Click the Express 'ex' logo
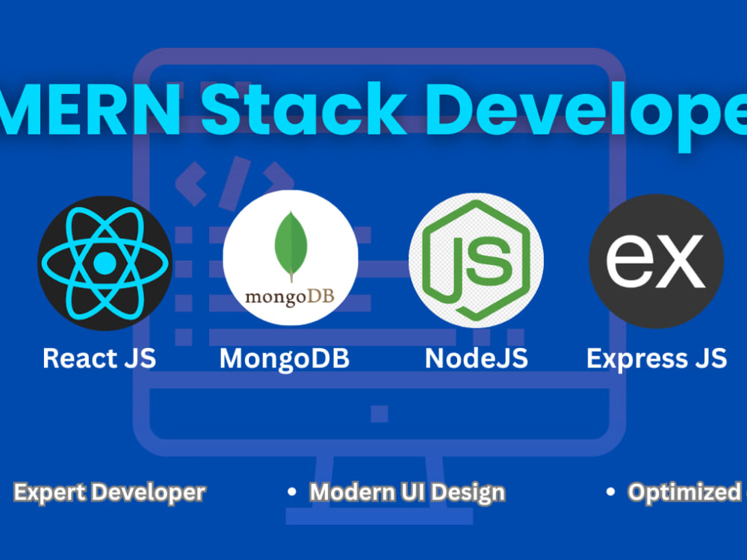Image resolution: width=747 pixels, height=560 pixels. pos(657,261)
